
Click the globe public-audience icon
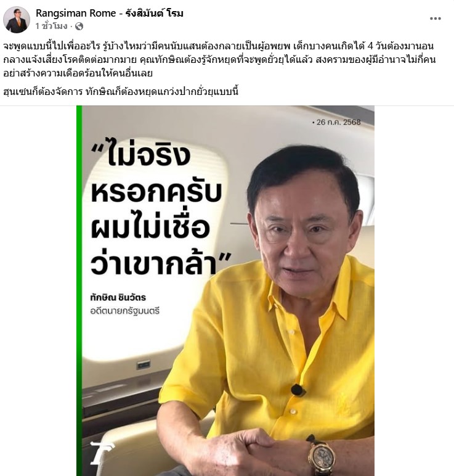[79, 27]
